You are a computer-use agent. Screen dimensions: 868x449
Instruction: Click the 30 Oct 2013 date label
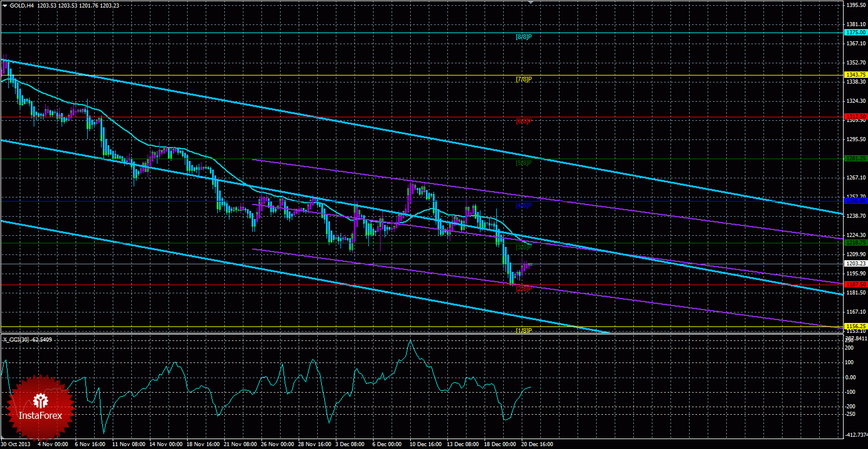click(x=15, y=444)
